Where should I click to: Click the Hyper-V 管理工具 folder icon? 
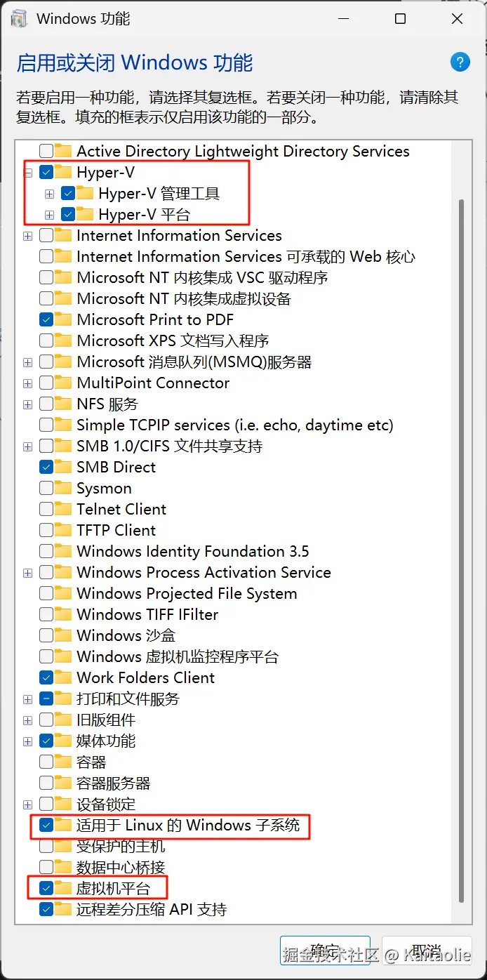85,192
